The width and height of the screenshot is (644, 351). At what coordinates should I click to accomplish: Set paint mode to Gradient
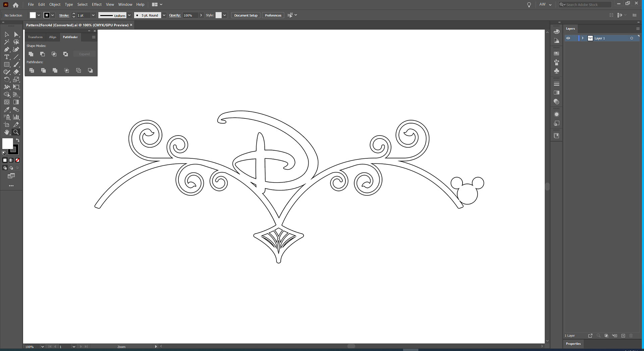(11, 160)
